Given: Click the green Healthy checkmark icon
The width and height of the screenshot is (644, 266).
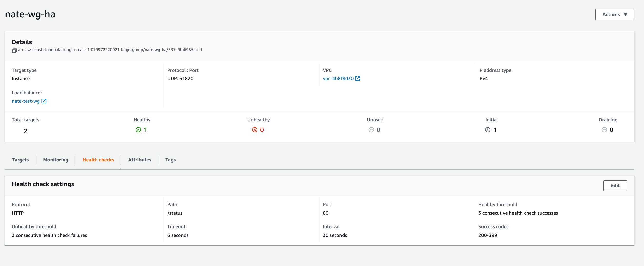Looking at the screenshot, I should 138,130.
